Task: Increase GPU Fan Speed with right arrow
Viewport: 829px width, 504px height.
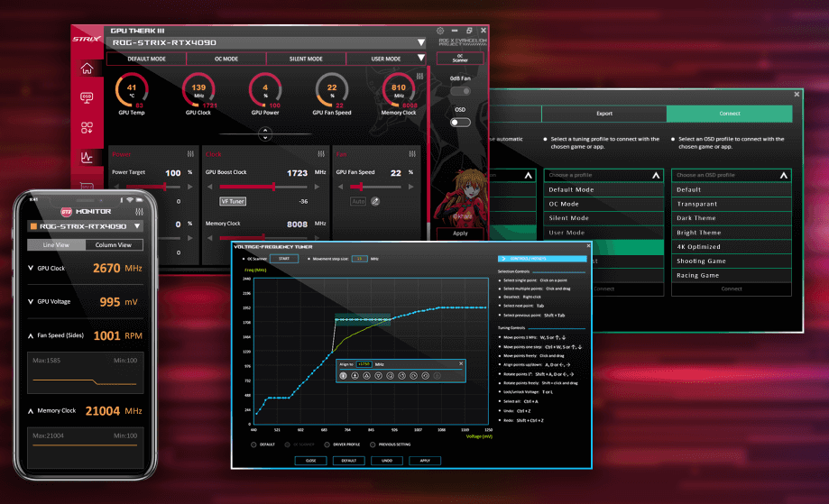Action: point(410,187)
